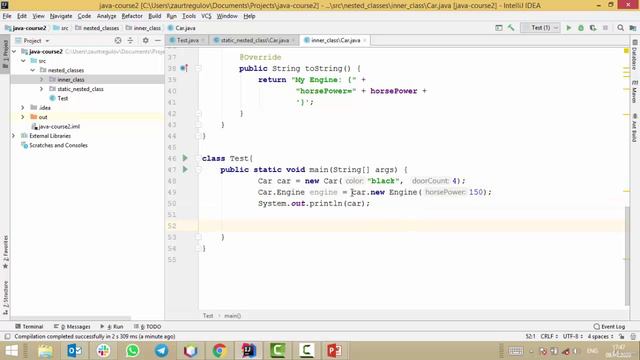
Task: Open the File menu
Action: click(7, 16)
